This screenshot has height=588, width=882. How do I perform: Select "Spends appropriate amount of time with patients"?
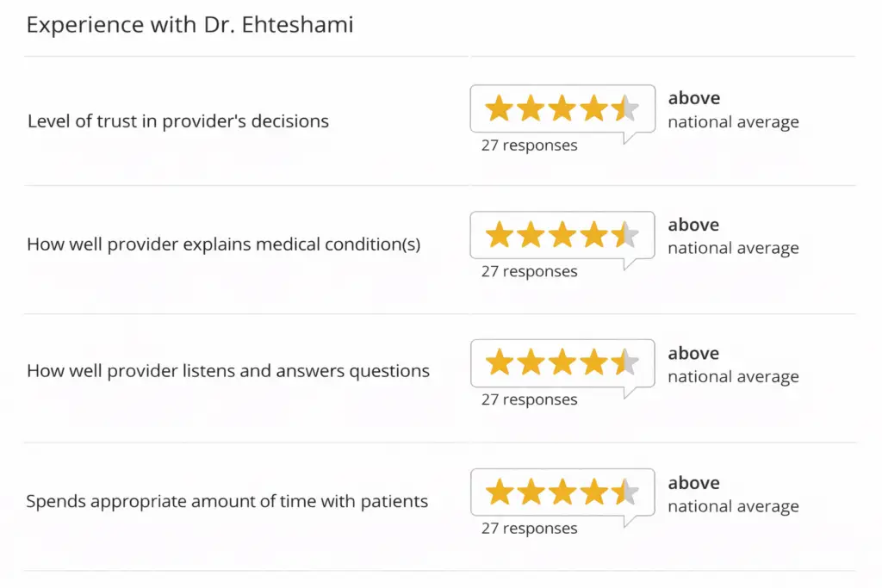coord(227,501)
